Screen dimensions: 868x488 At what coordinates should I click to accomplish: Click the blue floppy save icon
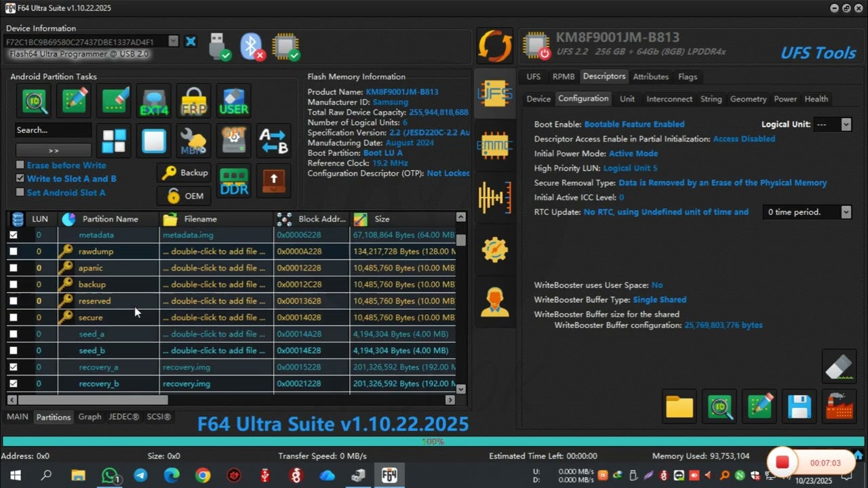click(x=800, y=407)
